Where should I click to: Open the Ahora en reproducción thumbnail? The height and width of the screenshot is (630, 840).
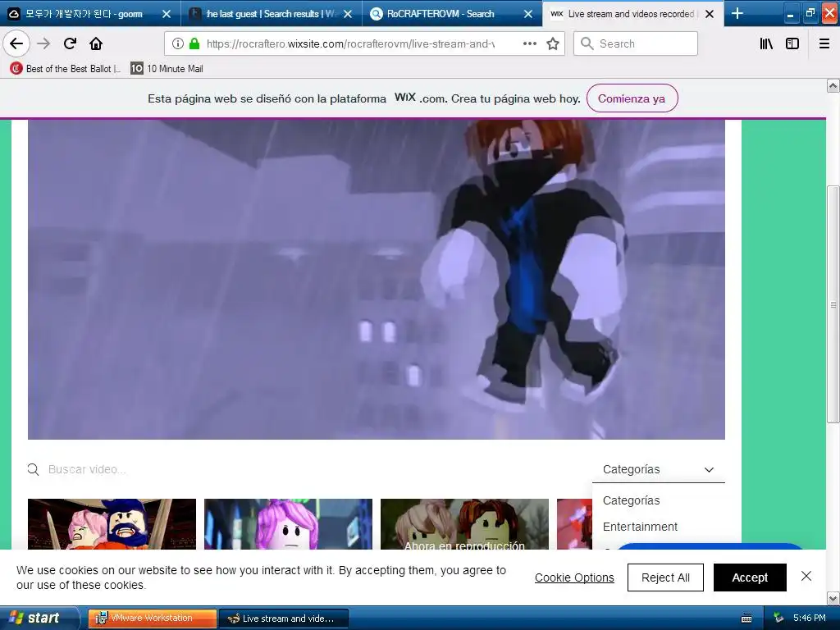click(x=464, y=524)
